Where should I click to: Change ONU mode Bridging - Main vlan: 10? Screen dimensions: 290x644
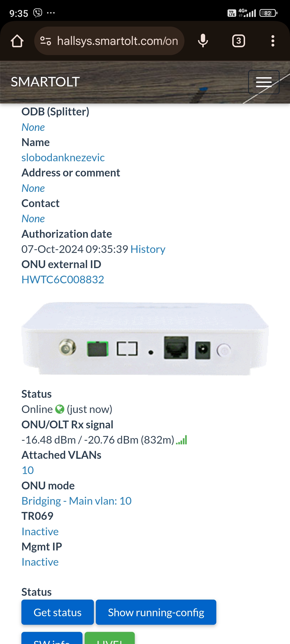pos(77,501)
